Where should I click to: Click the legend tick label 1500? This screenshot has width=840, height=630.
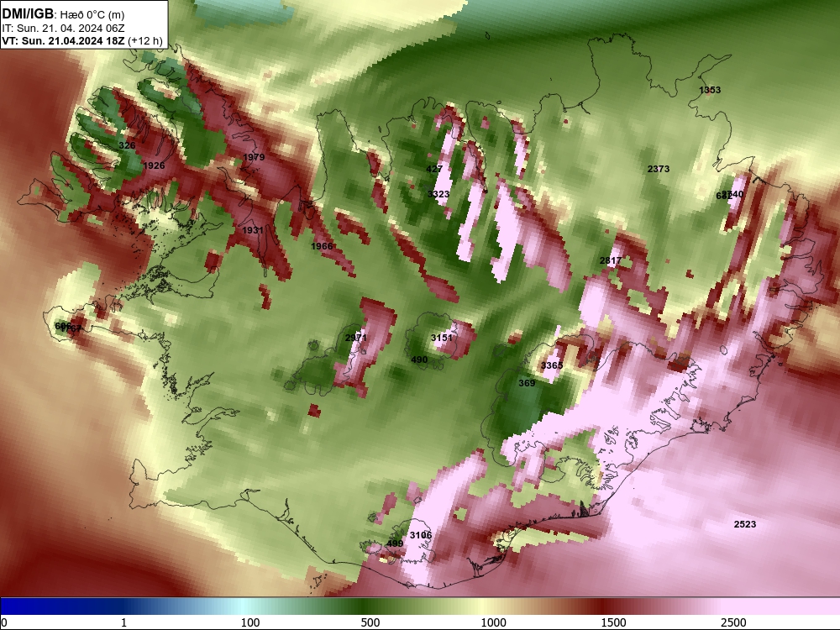click(x=613, y=622)
